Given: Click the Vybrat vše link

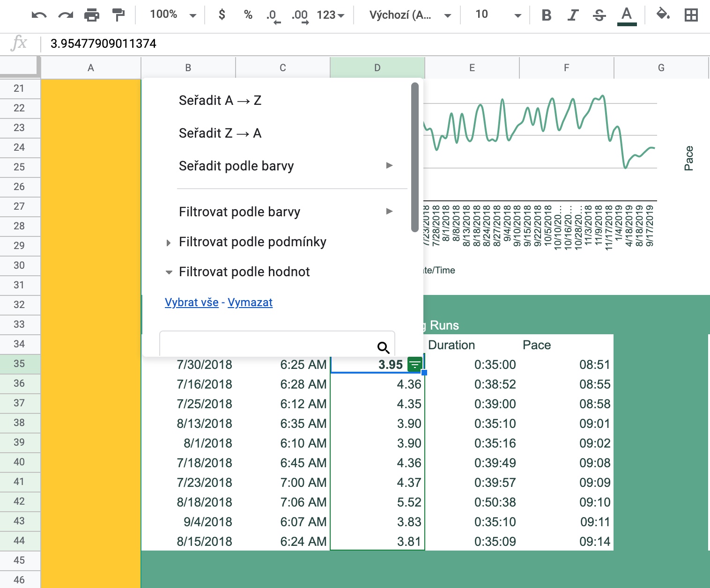Looking at the screenshot, I should point(192,302).
